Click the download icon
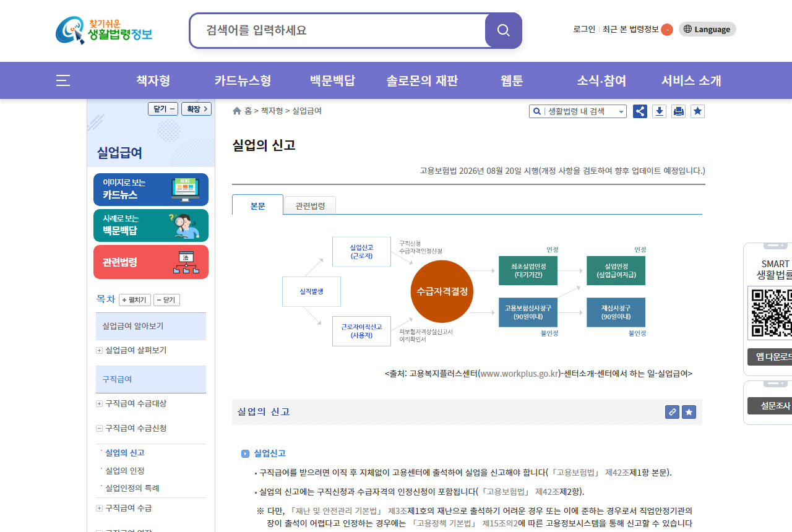Image resolution: width=792 pixels, height=532 pixels. [660, 111]
